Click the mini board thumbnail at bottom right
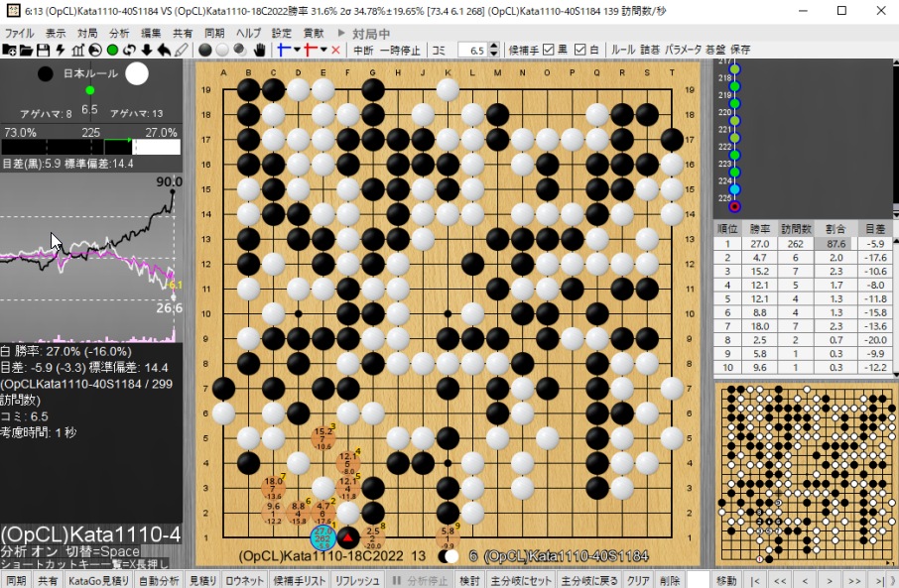This screenshot has height=588, width=899. coord(805,473)
